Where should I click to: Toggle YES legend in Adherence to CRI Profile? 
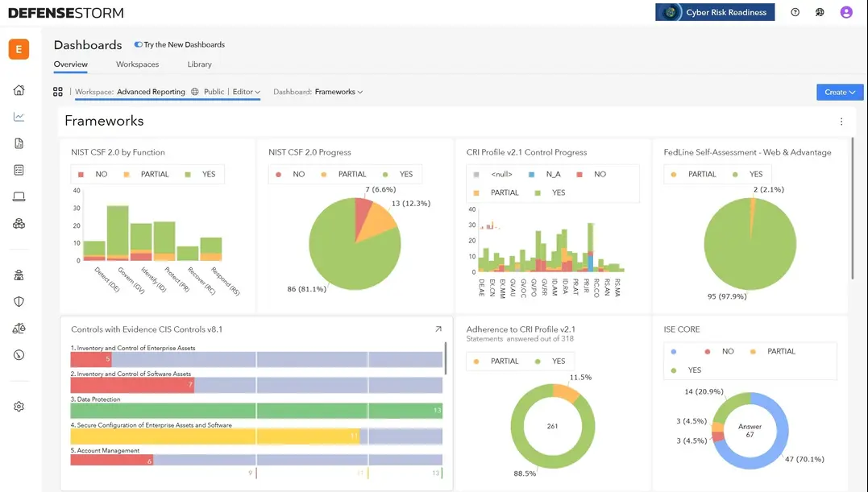click(x=550, y=361)
